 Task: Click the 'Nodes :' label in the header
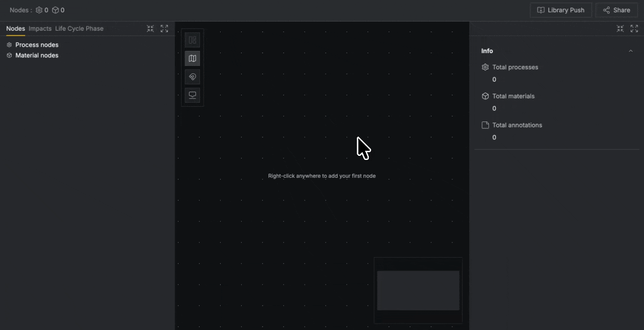click(21, 10)
